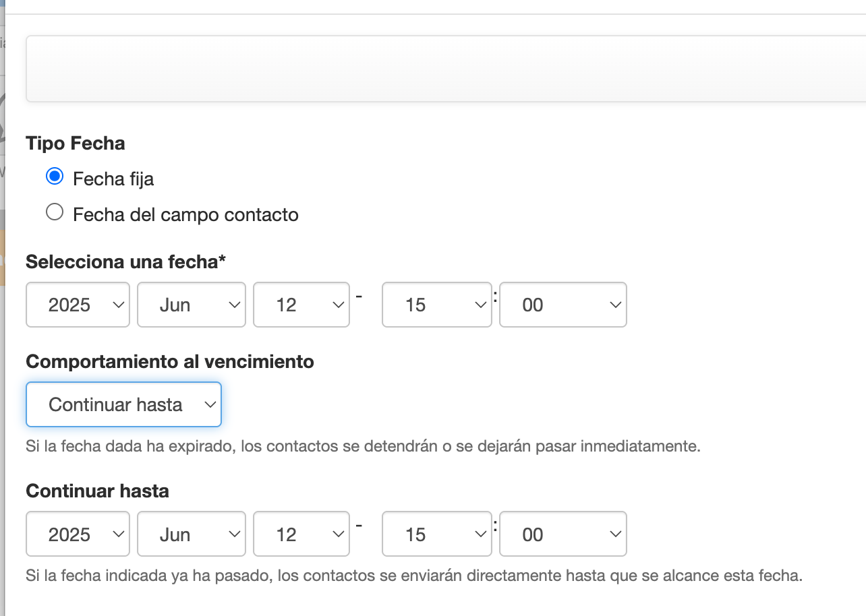Click the bold Continuar hasta section heading
Screen dimensions: 866x616
[97, 491]
